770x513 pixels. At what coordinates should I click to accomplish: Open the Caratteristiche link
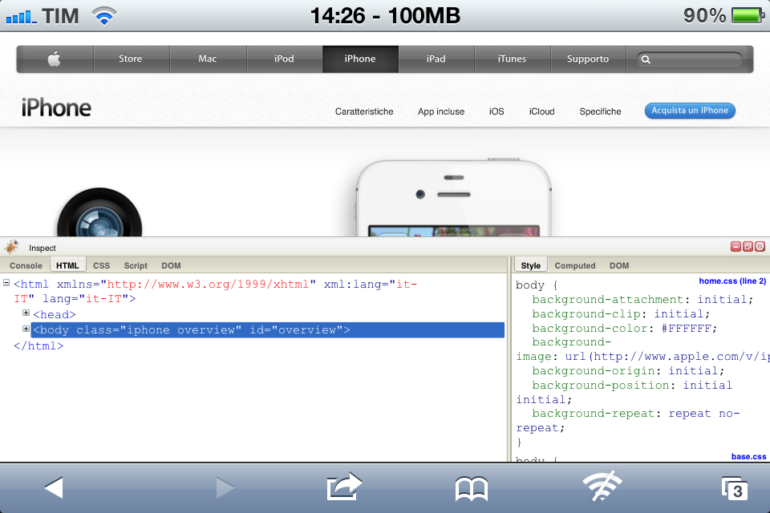pos(364,111)
